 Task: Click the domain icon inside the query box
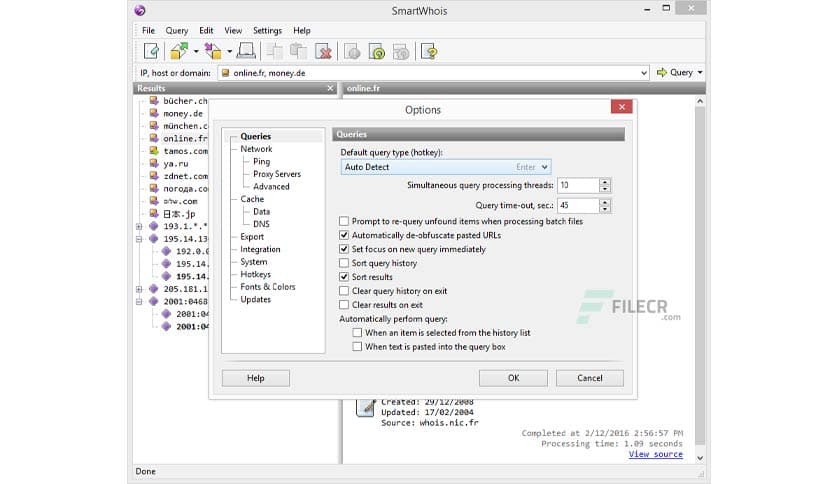[226, 73]
